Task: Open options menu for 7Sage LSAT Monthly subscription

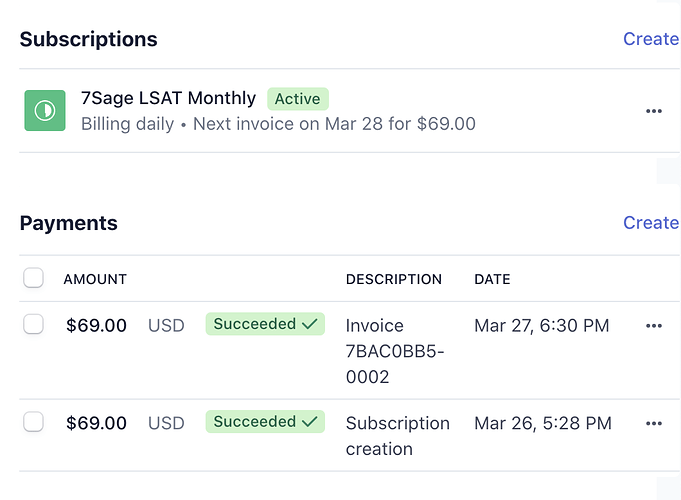Action: click(654, 111)
